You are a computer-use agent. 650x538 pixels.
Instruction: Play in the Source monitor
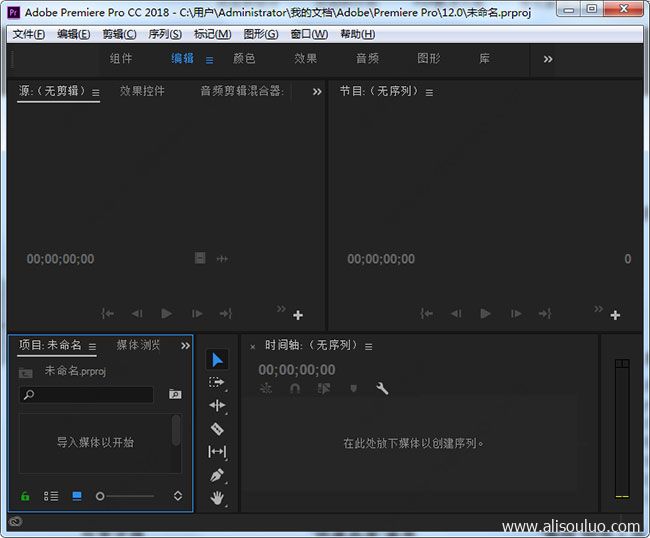167,314
